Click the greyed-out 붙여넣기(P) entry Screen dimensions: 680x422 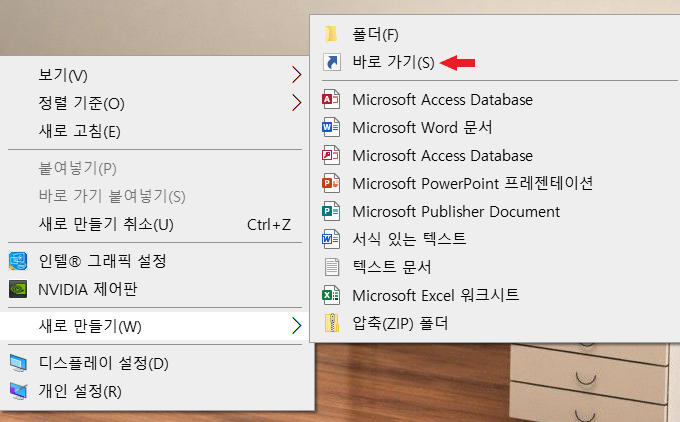click(154, 168)
